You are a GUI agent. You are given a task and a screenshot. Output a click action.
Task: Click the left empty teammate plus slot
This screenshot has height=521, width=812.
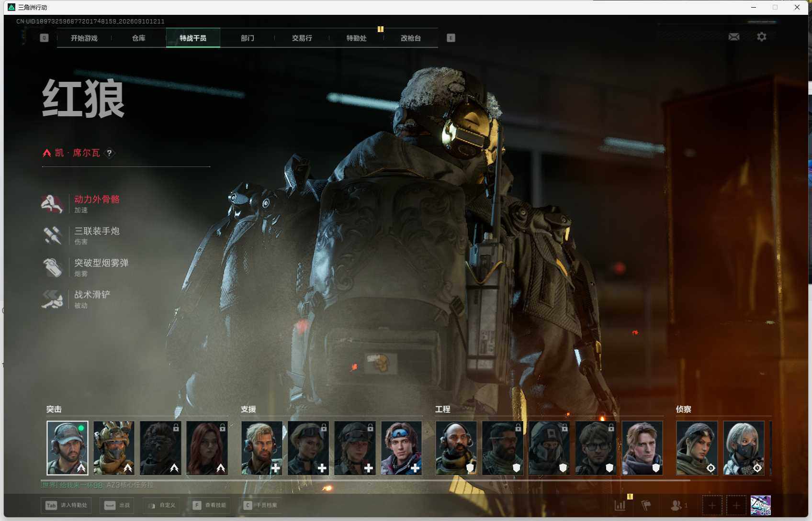tap(712, 505)
